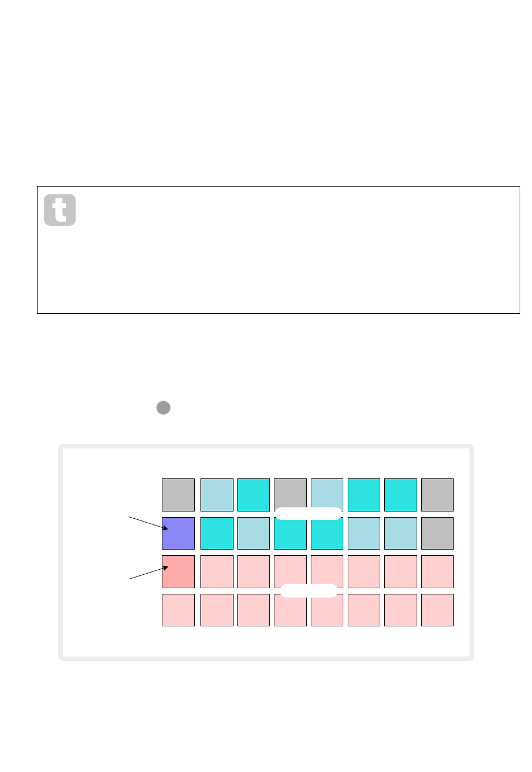Image resolution: width=532 pixels, height=772 pixels.
Task: Select the white pill label between pink rows
Action: [309, 590]
